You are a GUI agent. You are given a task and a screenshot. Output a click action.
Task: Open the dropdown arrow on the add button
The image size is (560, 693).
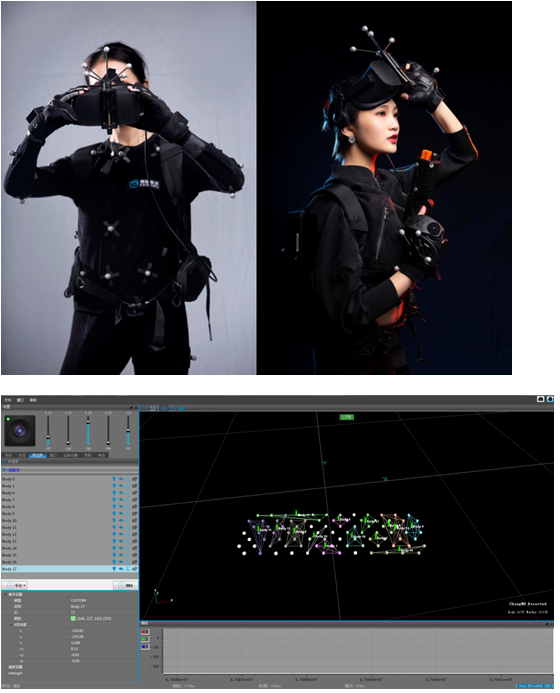click(x=25, y=586)
